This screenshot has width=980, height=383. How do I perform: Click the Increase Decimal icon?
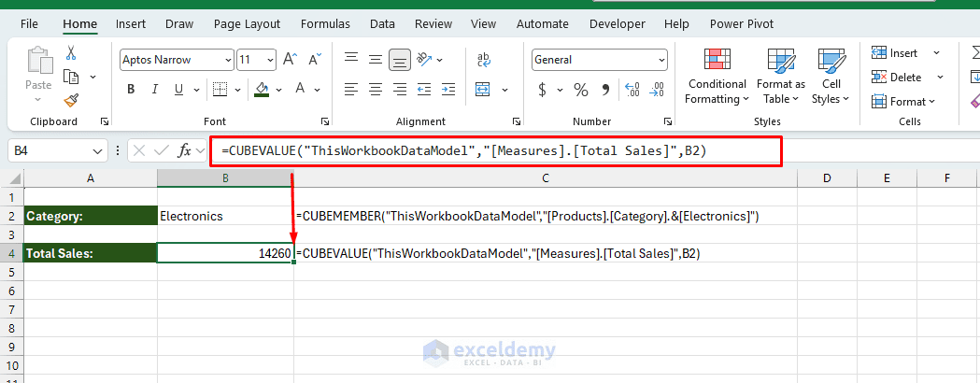click(x=632, y=90)
